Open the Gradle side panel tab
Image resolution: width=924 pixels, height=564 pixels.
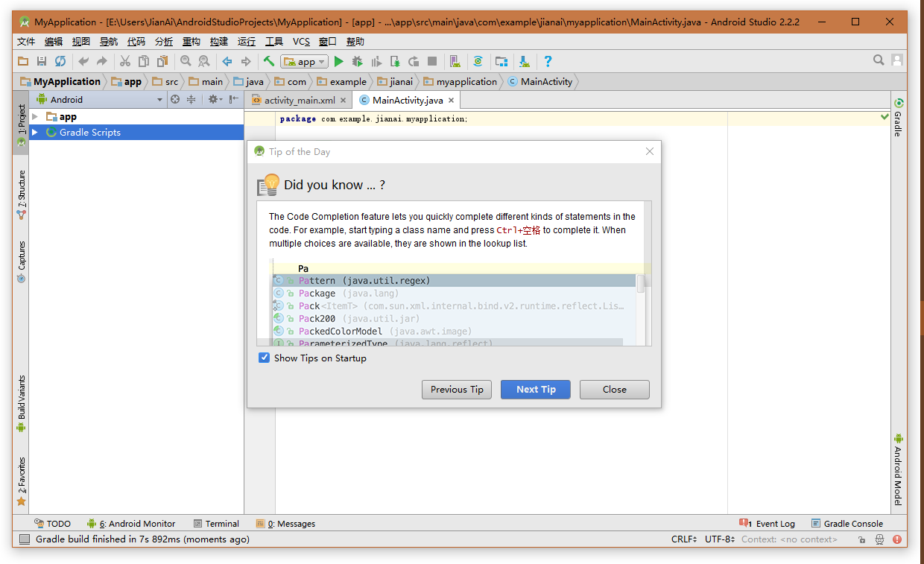899,118
